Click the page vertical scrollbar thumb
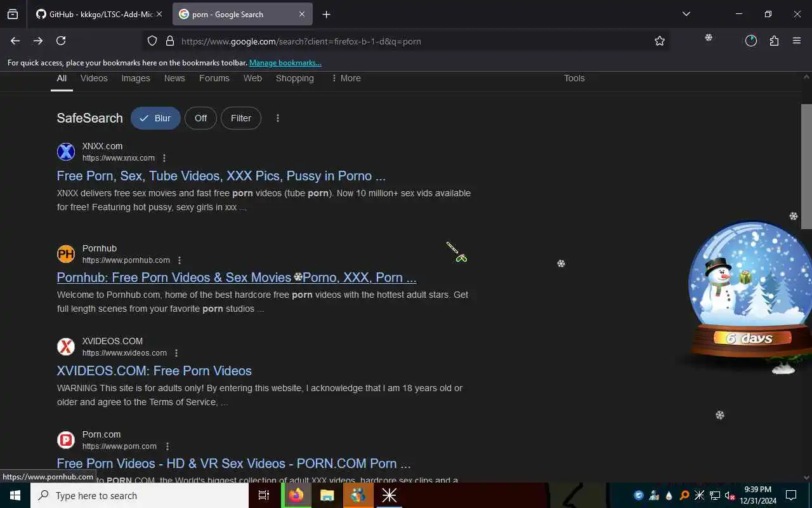The width and height of the screenshot is (812, 508). click(806, 166)
